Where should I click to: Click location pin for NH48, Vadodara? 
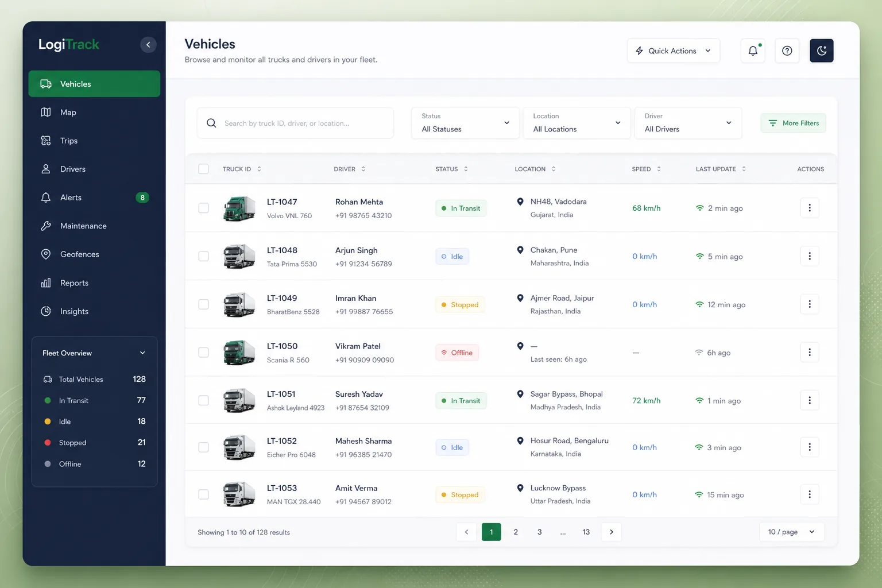pyautogui.click(x=520, y=202)
